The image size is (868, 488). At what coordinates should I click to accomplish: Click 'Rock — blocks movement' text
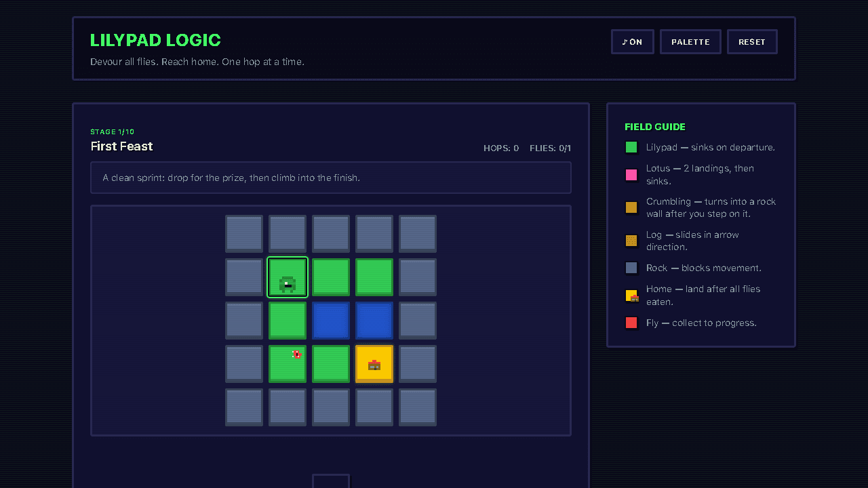pyautogui.click(x=704, y=268)
